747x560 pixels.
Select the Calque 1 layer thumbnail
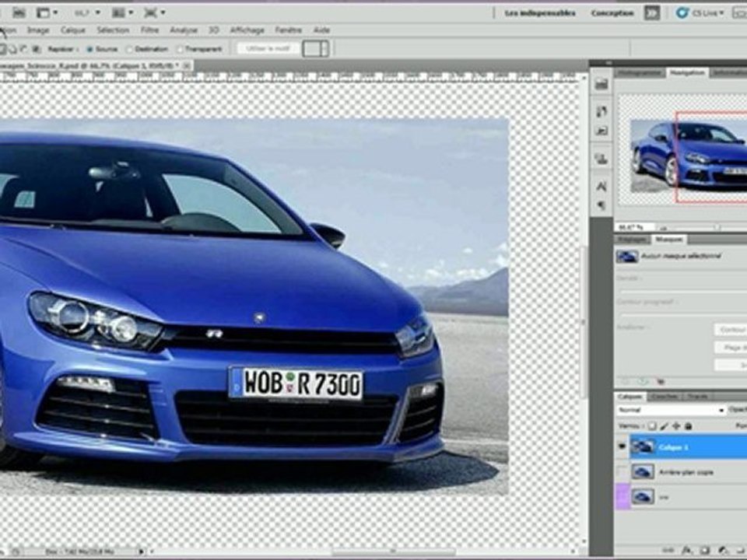[x=642, y=446]
